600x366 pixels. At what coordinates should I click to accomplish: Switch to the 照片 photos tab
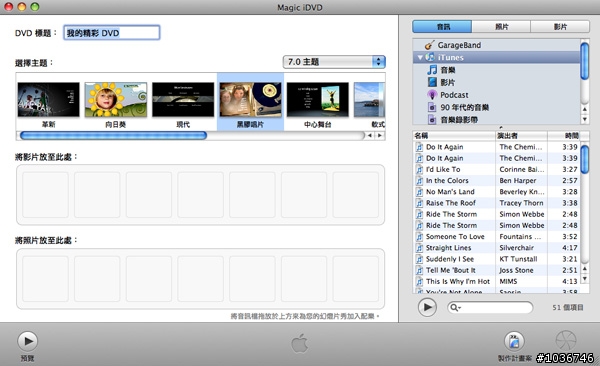coord(501,26)
